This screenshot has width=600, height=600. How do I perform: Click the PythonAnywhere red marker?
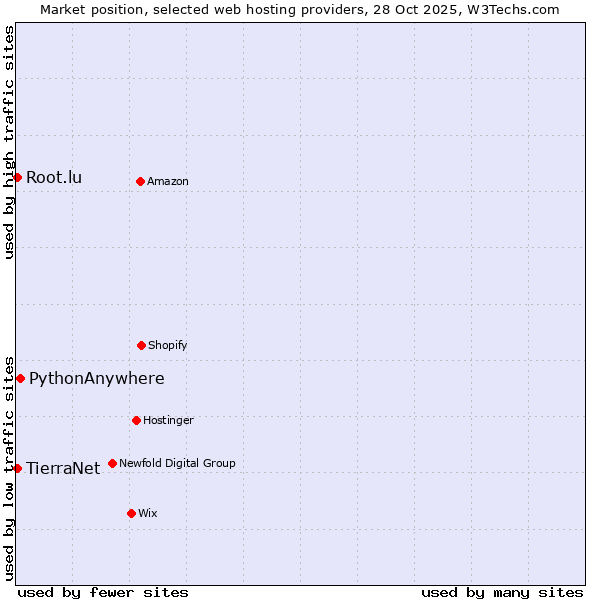(x=20, y=378)
